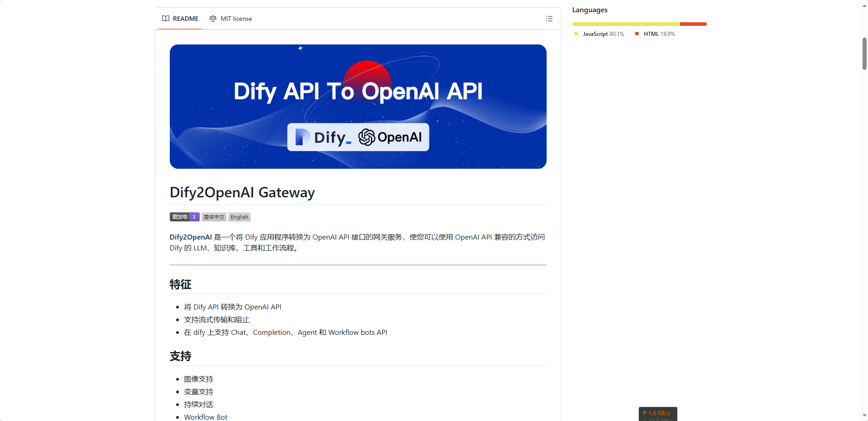Screen dimensions: 868x421
Task: Open the 爱发电 badge link
Action: (184, 217)
